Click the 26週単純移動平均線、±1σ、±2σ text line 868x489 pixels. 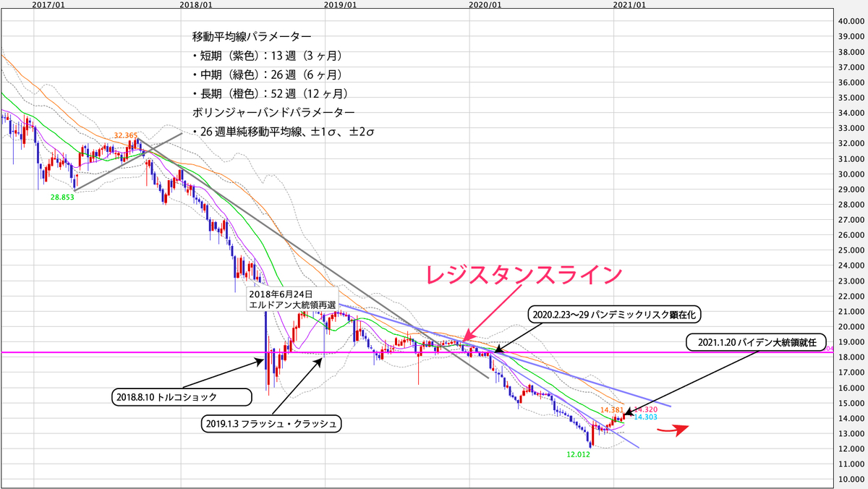(284, 132)
